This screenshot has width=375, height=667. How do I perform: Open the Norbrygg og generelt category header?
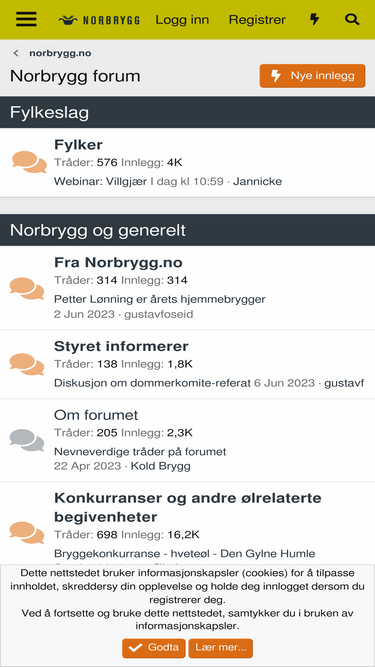click(98, 230)
